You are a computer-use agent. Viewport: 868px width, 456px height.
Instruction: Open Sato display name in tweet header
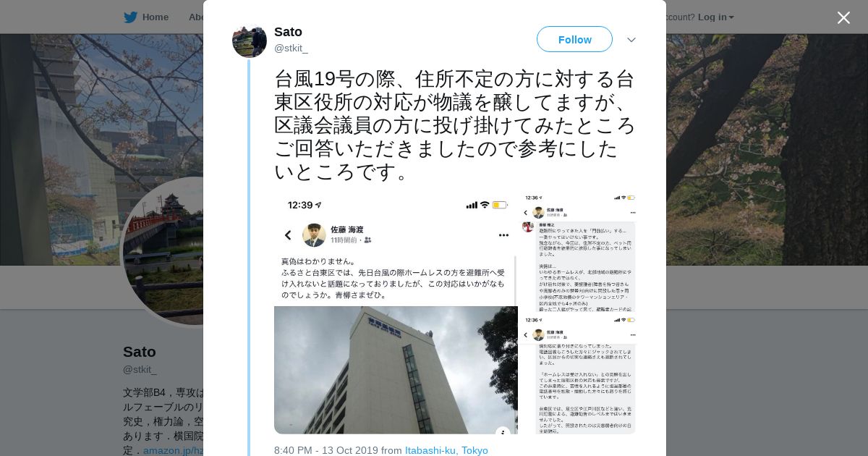click(288, 32)
